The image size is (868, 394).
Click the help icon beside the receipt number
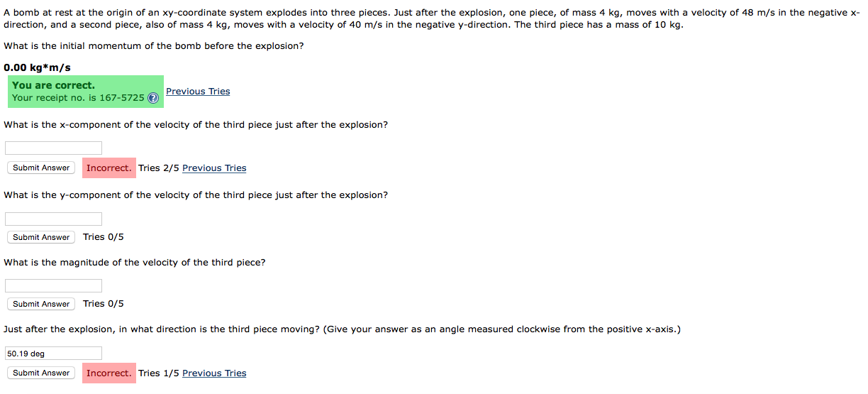pyautogui.click(x=152, y=98)
